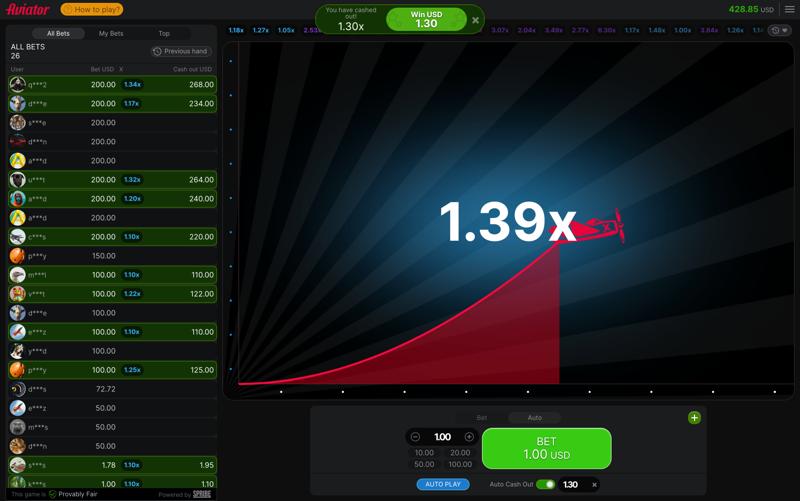Open Provably Fair information
The image size is (800, 501).
tap(73, 494)
